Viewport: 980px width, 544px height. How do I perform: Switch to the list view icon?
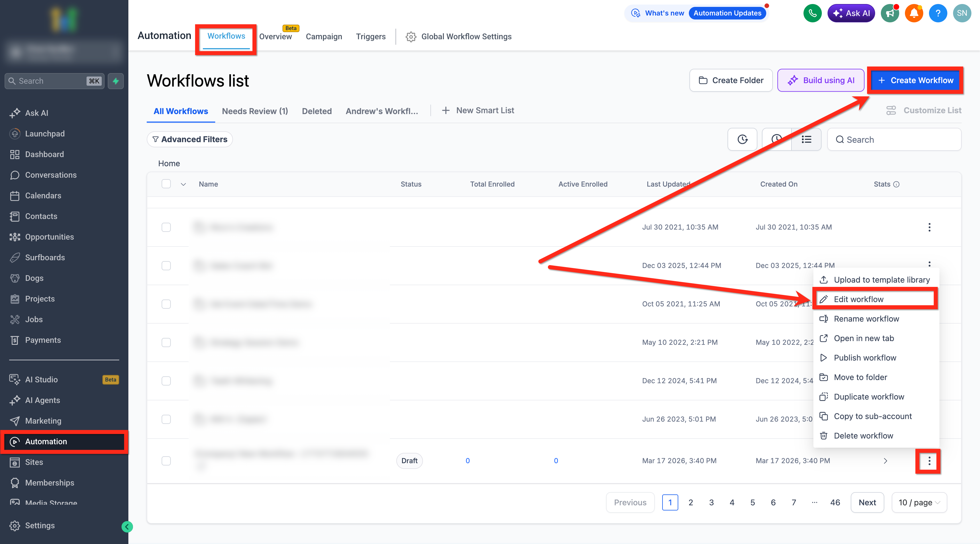(x=806, y=139)
